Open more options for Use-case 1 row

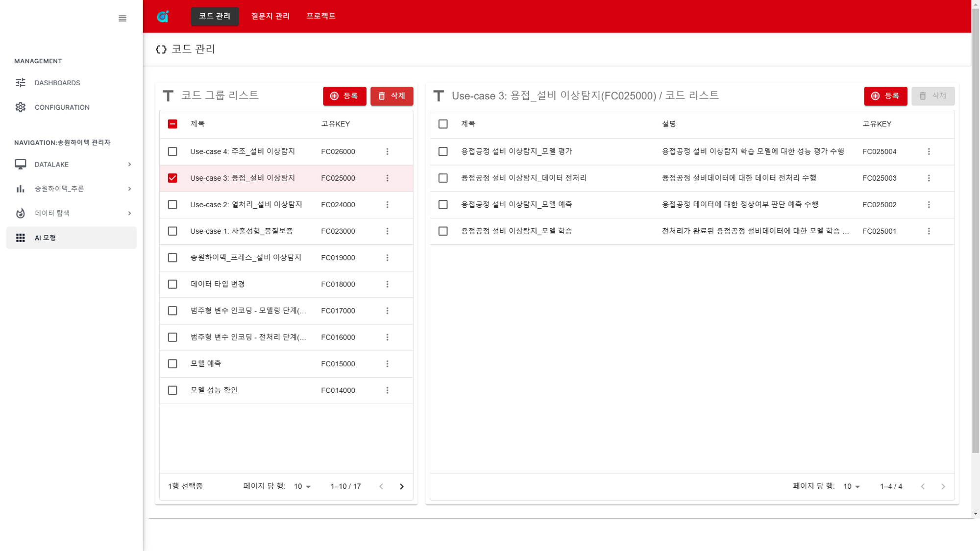click(387, 231)
